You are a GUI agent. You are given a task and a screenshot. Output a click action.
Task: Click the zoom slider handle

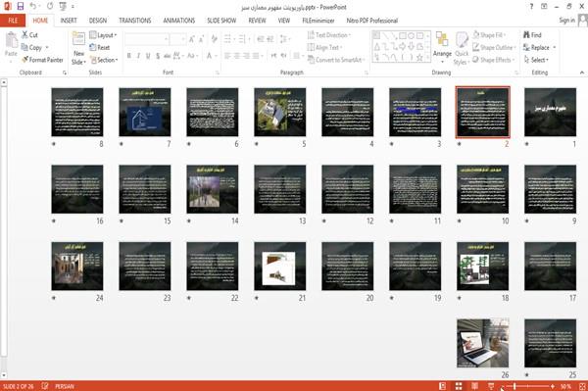514,386
